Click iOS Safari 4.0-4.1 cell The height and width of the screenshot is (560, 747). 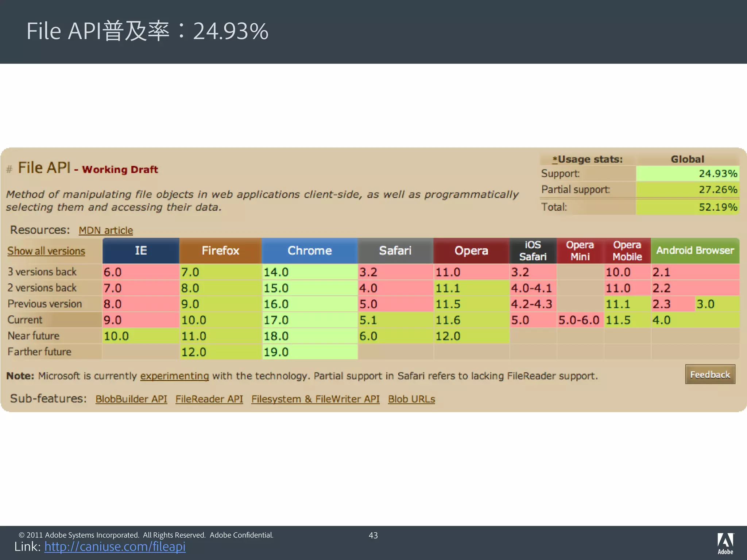coord(533,288)
